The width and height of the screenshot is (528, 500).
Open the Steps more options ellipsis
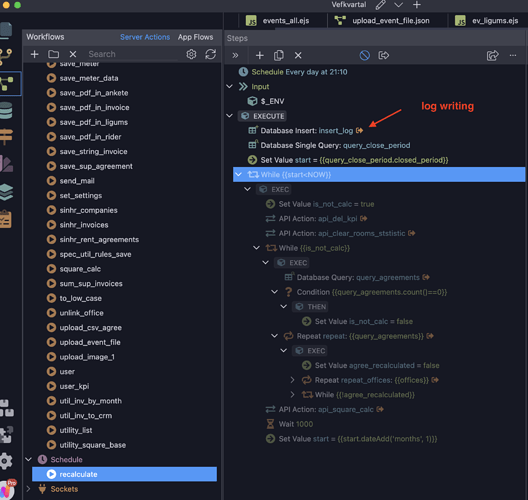pos(513,55)
